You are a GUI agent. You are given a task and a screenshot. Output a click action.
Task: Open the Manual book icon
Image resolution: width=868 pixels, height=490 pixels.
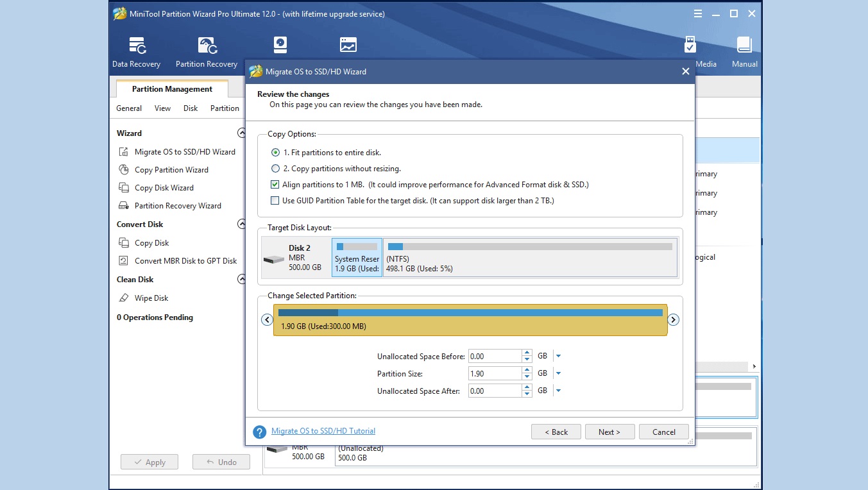pos(744,52)
